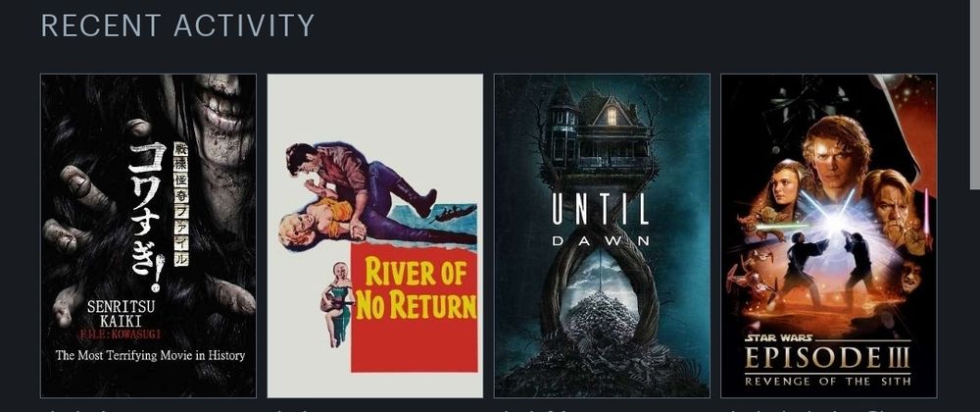Click the 'SENRITSU KAIKI' text on first poster
Viewport: 980px width, 412px height.
click(121, 316)
